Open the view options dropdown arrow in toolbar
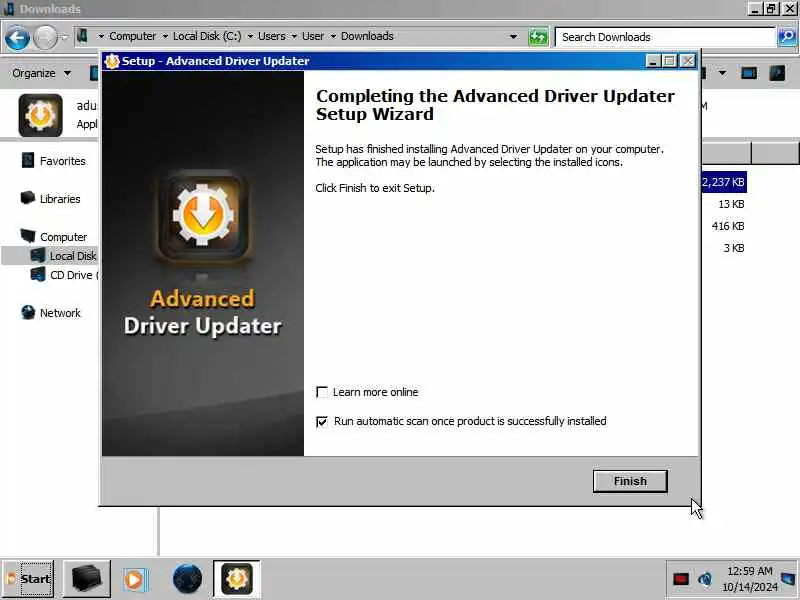 722,73
